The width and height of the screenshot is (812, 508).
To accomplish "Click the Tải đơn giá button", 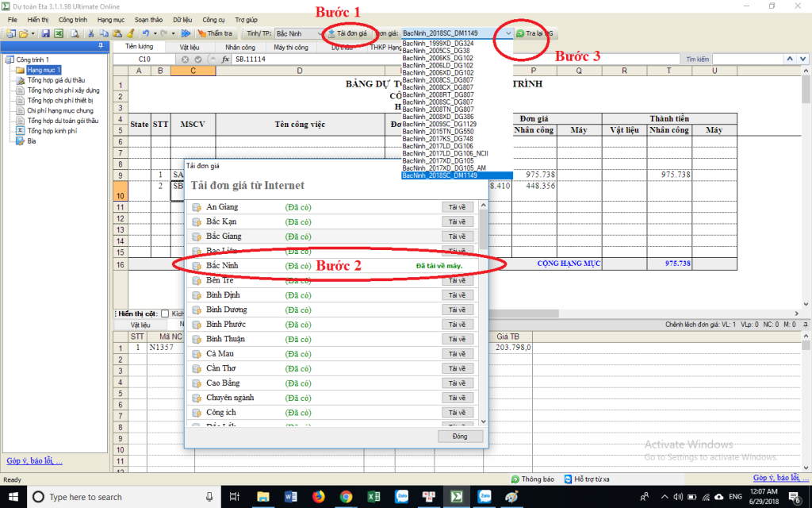I will (347, 33).
